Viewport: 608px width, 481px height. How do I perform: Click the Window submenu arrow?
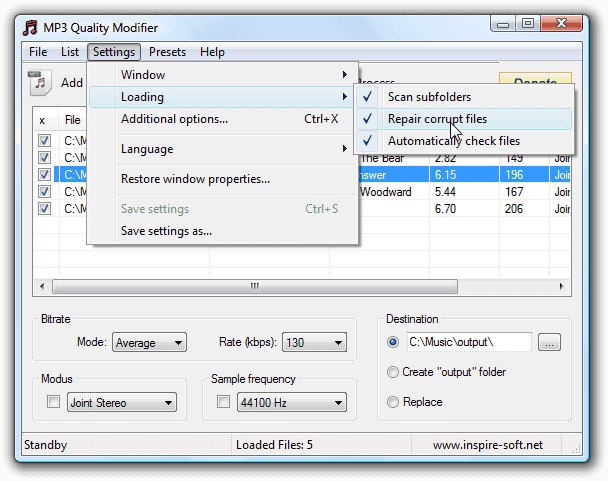click(x=345, y=75)
